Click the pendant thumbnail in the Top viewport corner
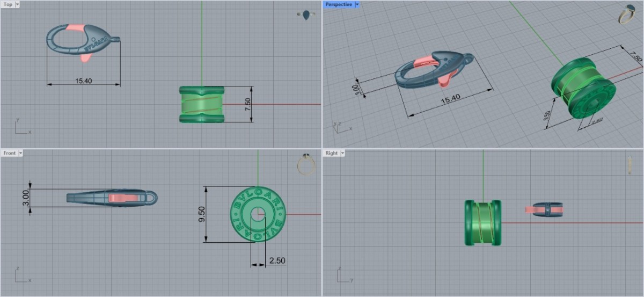The width and height of the screenshot is (644, 297). (306, 15)
